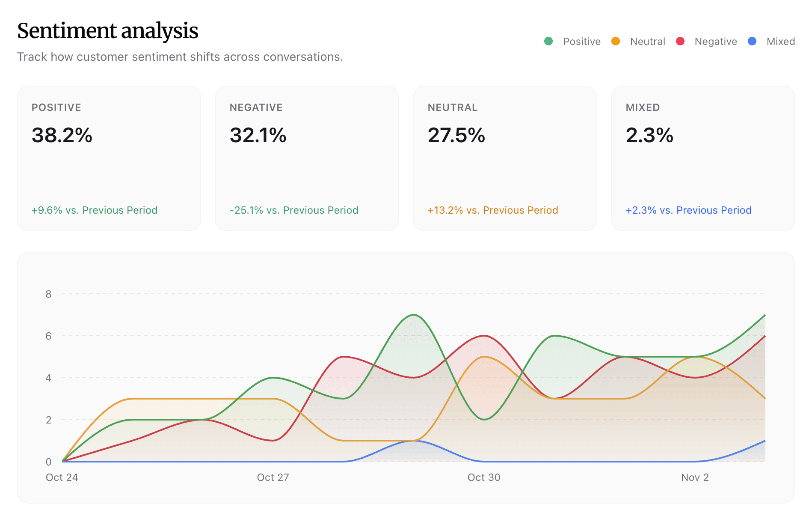Click the +9.6% vs. Previous Period link

(94, 210)
